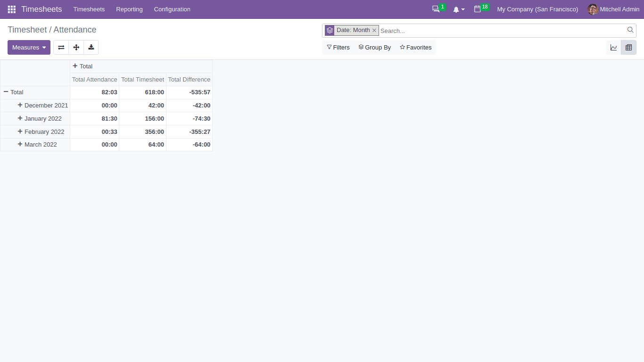Remove the Date: Month filter facet

coord(374,30)
